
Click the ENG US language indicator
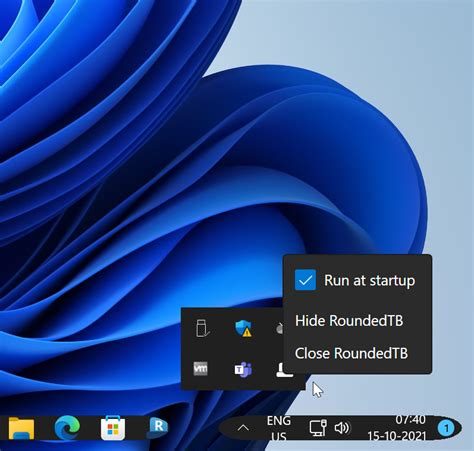(x=279, y=428)
